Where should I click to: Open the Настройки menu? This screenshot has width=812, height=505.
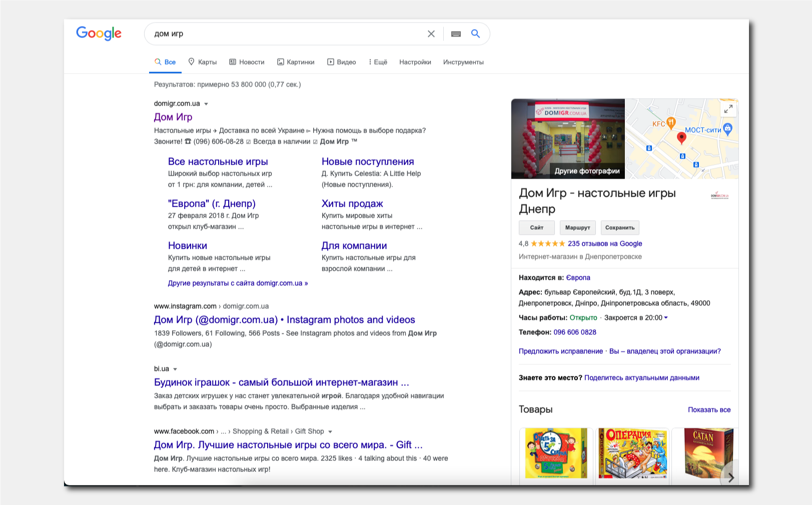point(415,62)
